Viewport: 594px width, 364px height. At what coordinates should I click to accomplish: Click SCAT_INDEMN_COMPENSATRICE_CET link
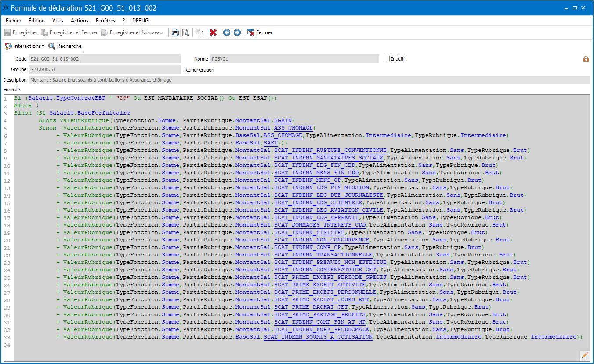325,270
